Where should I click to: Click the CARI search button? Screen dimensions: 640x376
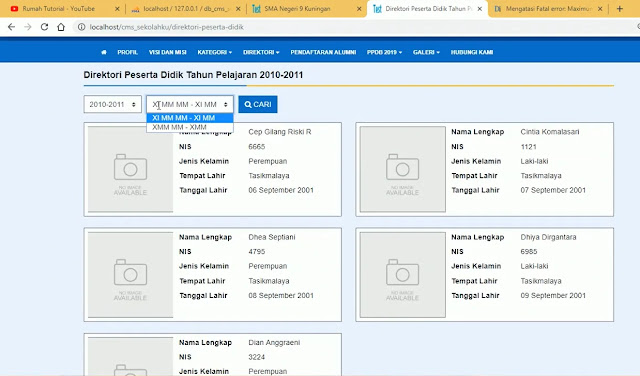point(258,105)
